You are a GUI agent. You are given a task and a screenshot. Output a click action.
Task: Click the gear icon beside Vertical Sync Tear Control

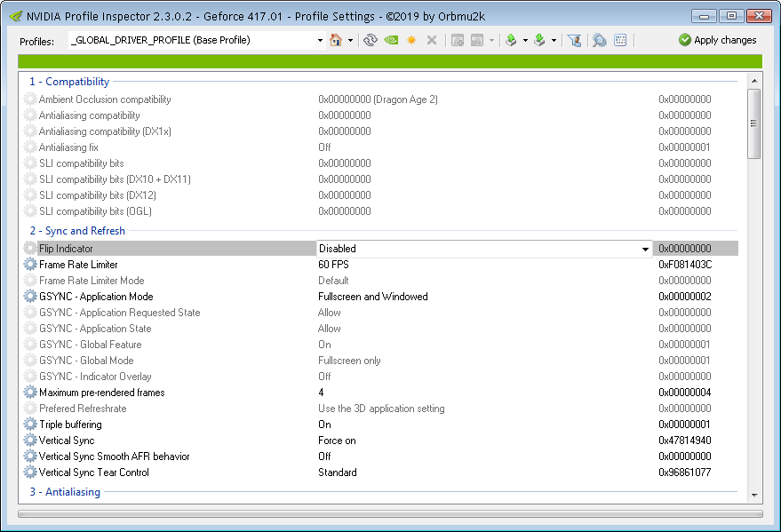coord(30,472)
